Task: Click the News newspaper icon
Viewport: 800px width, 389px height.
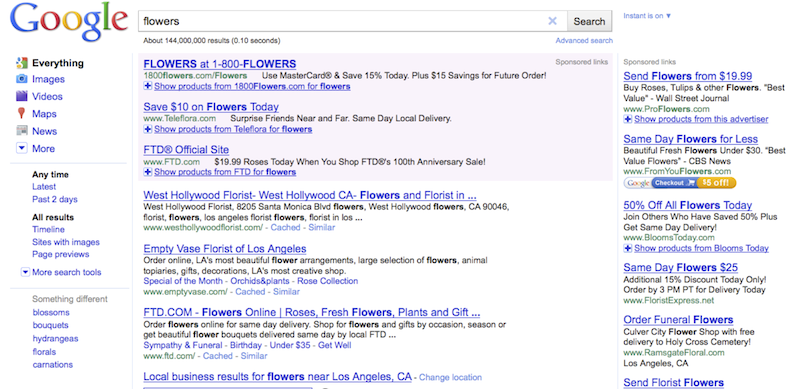Action: 21,131
